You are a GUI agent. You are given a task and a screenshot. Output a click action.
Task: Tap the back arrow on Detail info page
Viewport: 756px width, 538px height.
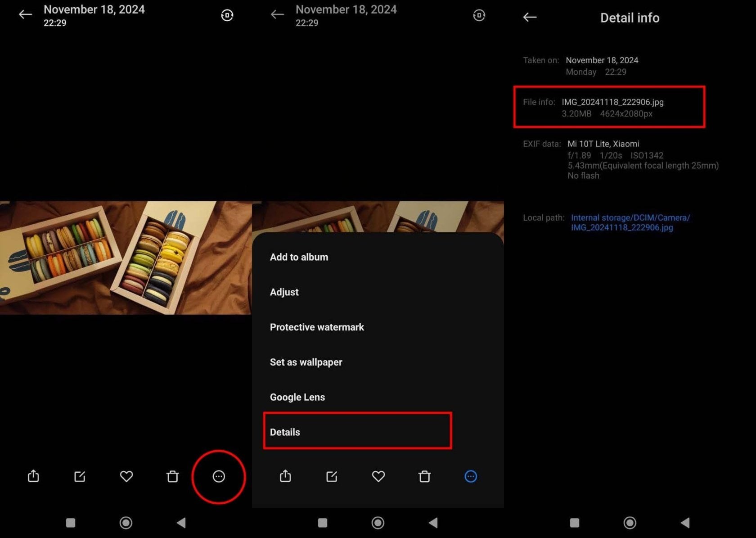530,17
